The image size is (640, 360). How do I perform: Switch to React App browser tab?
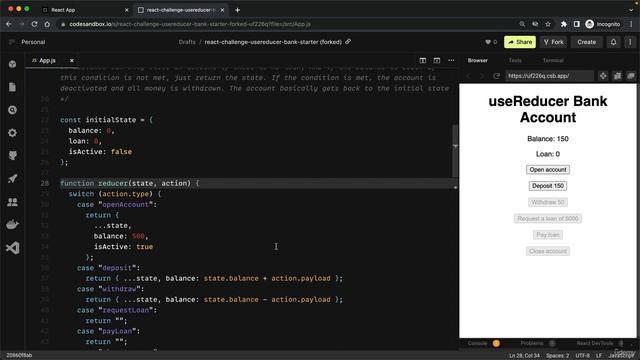(85, 10)
